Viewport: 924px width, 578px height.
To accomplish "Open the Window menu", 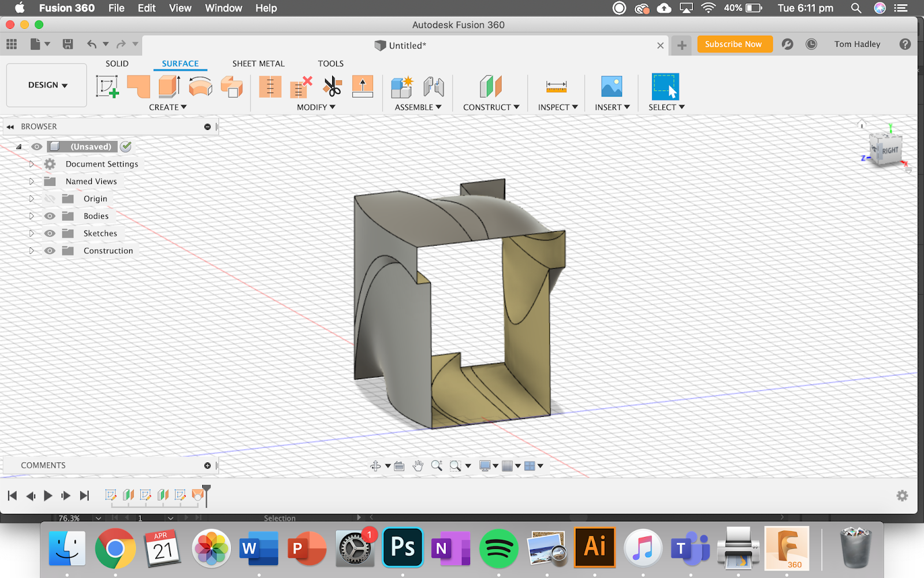I will (223, 8).
